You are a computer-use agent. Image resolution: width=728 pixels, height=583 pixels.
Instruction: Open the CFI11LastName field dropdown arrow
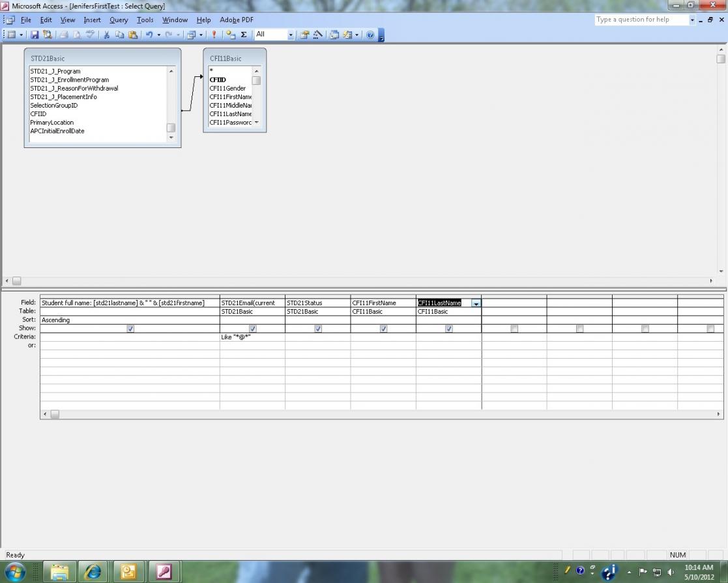click(476, 303)
